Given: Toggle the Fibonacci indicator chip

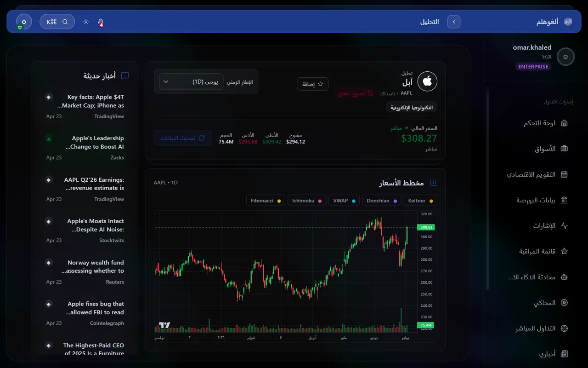Looking at the screenshot, I should (x=266, y=201).
